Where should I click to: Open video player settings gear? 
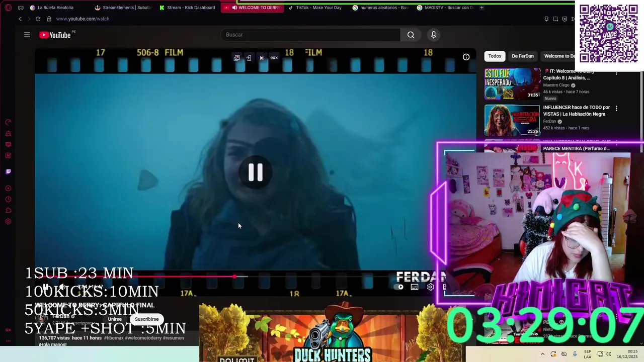[x=430, y=287]
